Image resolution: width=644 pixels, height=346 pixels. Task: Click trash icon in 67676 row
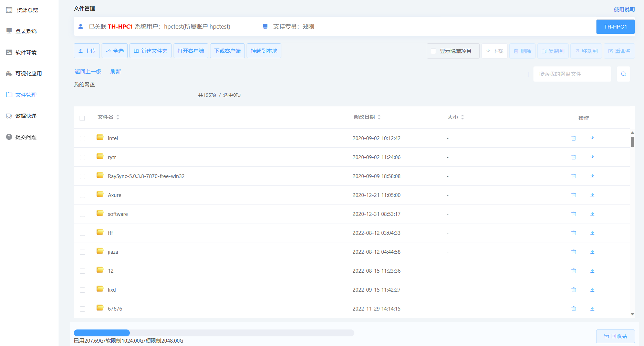[573, 308]
